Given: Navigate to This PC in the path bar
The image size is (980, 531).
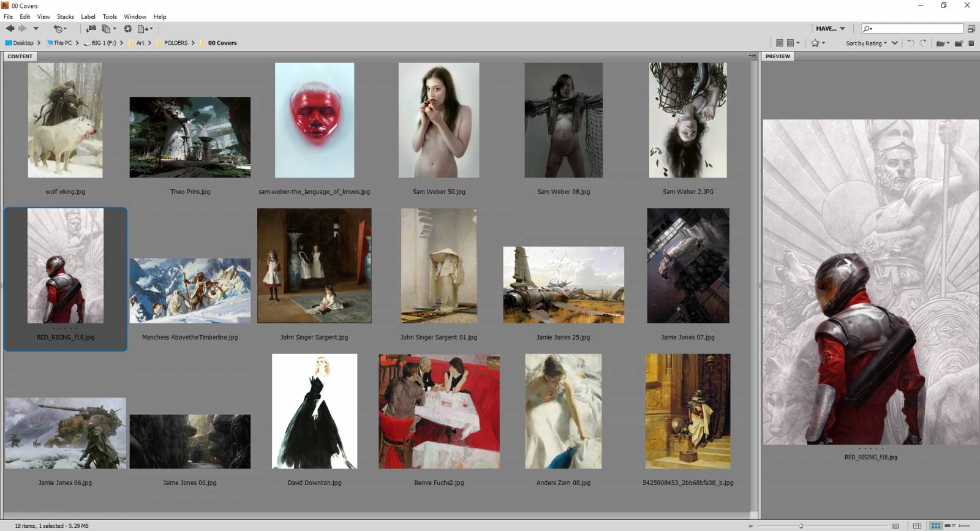Looking at the screenshot, I should (58, 43).
